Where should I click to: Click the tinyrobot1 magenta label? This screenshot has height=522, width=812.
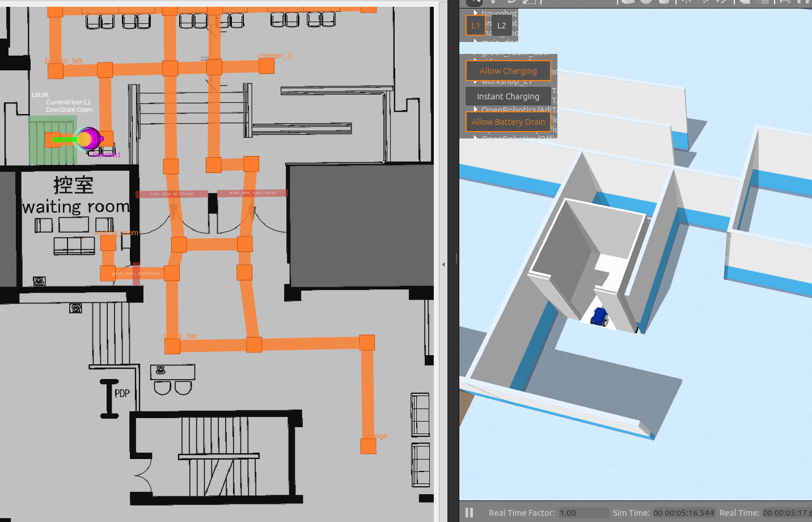point(107,155)
